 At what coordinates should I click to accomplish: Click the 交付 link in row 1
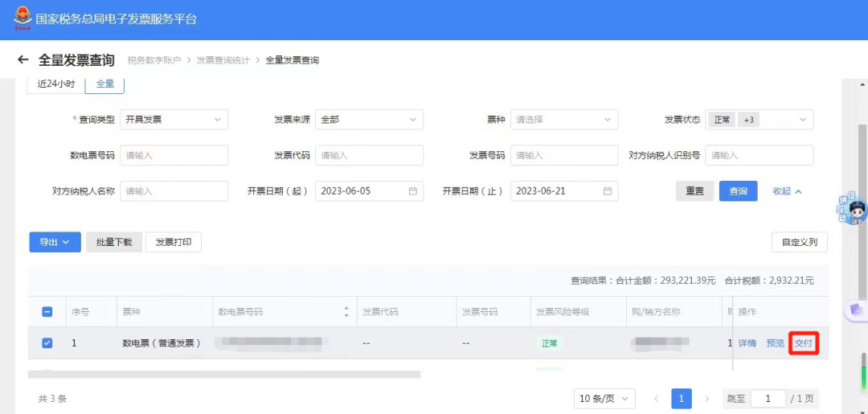[x=804, y=343]
